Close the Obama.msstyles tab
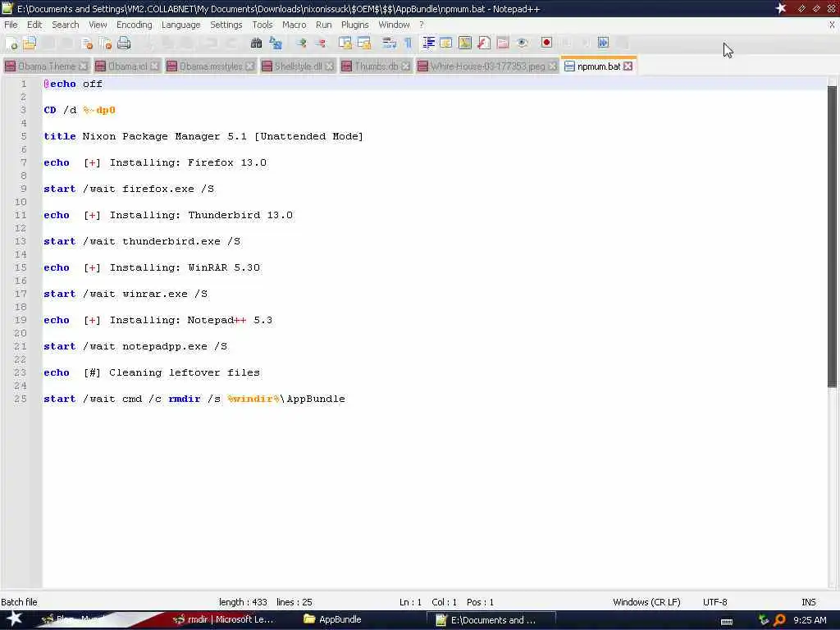Image resolution: width=840 pixels, height=630 pixels. click(x=249, y=66)
